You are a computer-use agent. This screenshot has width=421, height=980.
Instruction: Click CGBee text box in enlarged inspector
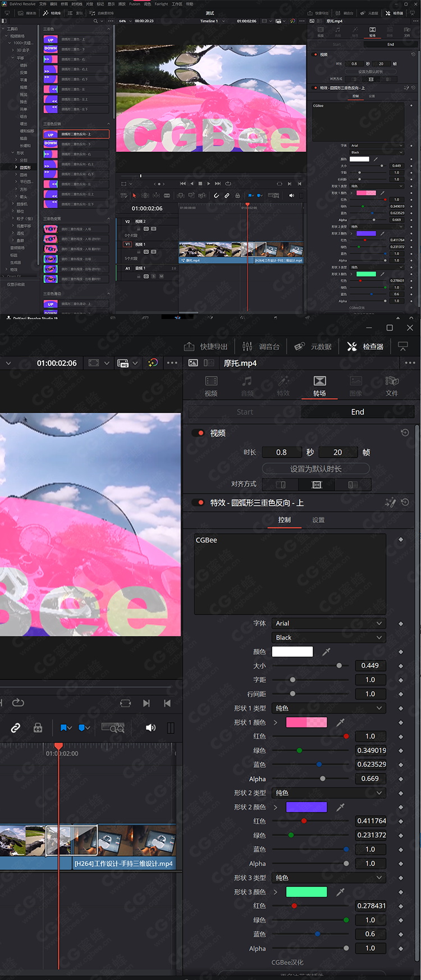click(x=290, y=574)
